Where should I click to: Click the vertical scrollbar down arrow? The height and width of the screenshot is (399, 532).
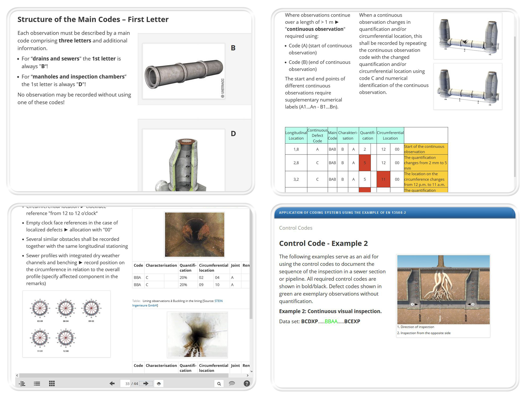[x=251, y=371]
